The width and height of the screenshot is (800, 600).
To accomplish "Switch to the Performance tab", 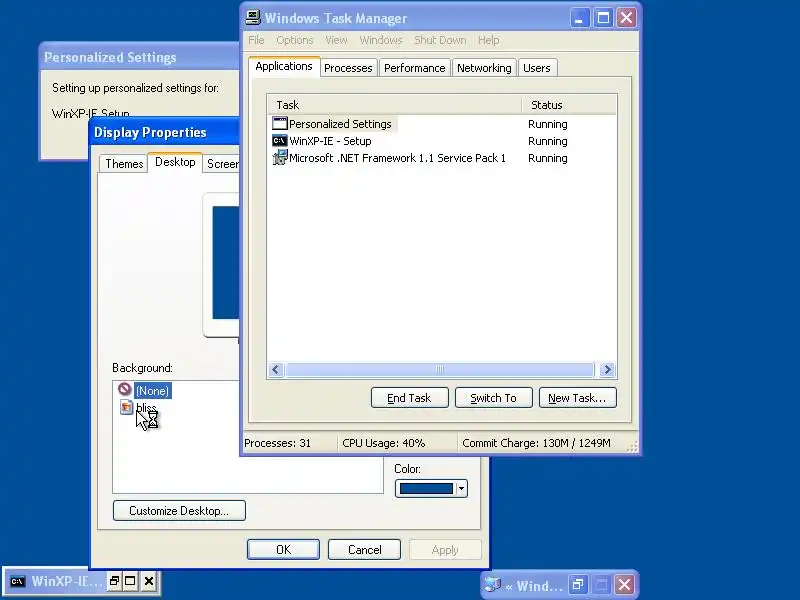I will click(x=414, y=68).
